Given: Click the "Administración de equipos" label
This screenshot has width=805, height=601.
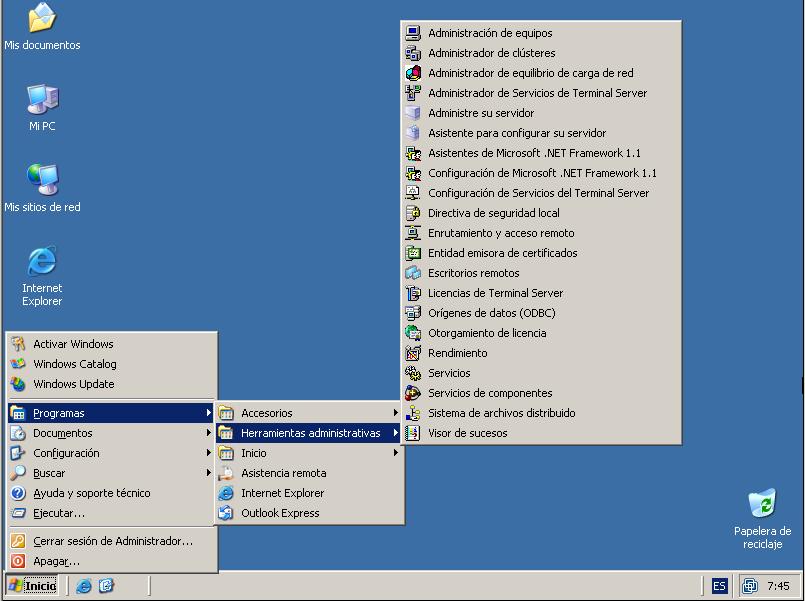Looking at the screenshot, I should tap(490, 33).
